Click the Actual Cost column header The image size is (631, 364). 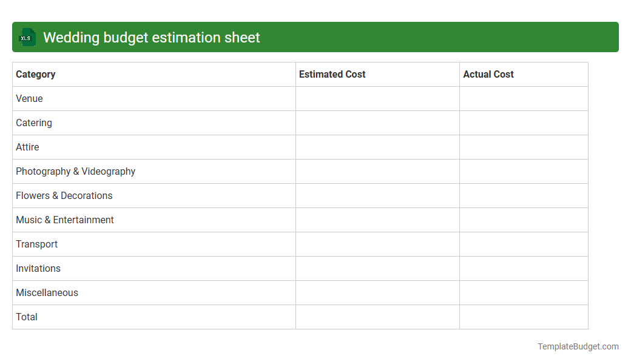click(488, 74)
